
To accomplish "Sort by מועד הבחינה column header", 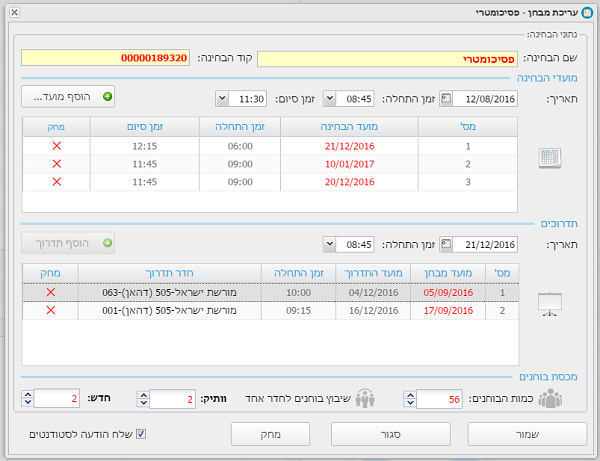I will tap(349, 127).
